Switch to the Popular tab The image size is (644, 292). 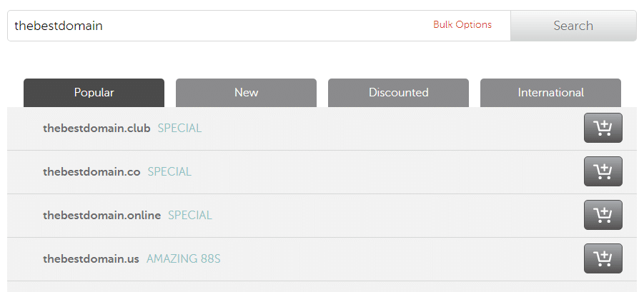click(94, 93)
